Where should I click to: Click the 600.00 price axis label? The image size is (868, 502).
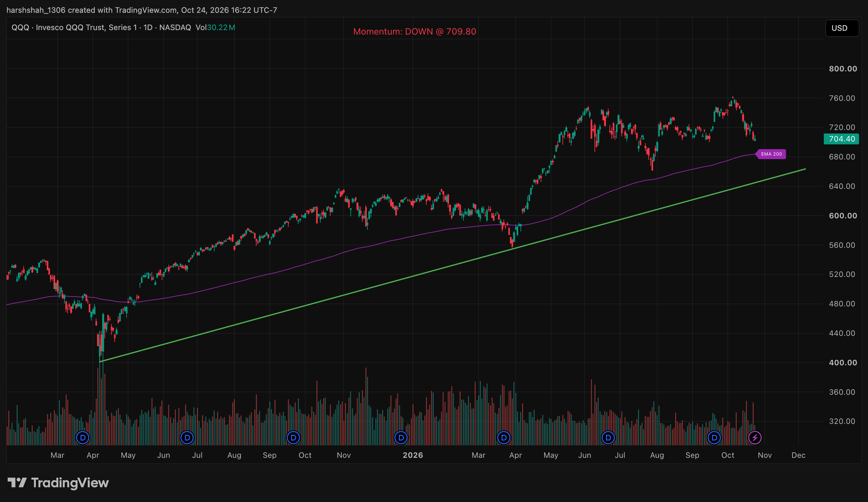[x=843, y=215]
